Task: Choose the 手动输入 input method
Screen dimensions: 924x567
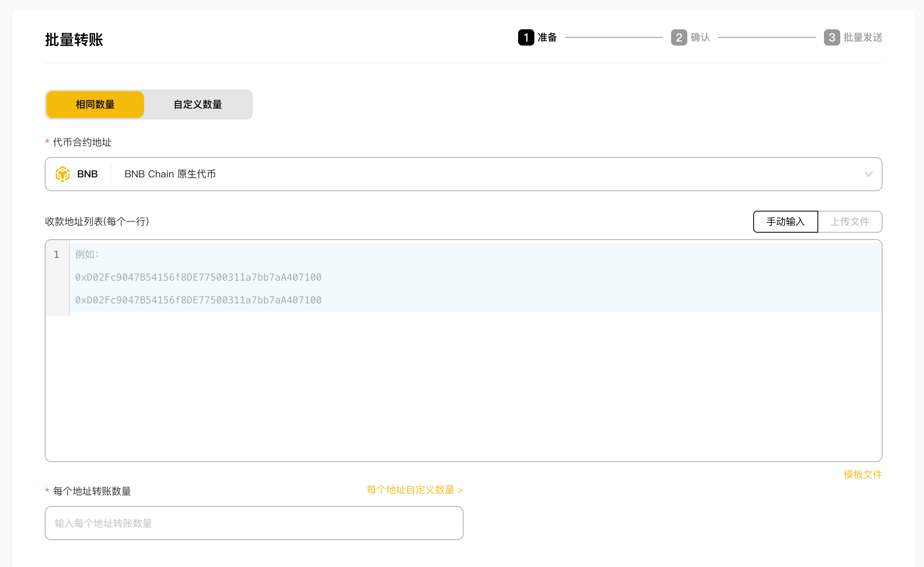Action: [785, 222]
